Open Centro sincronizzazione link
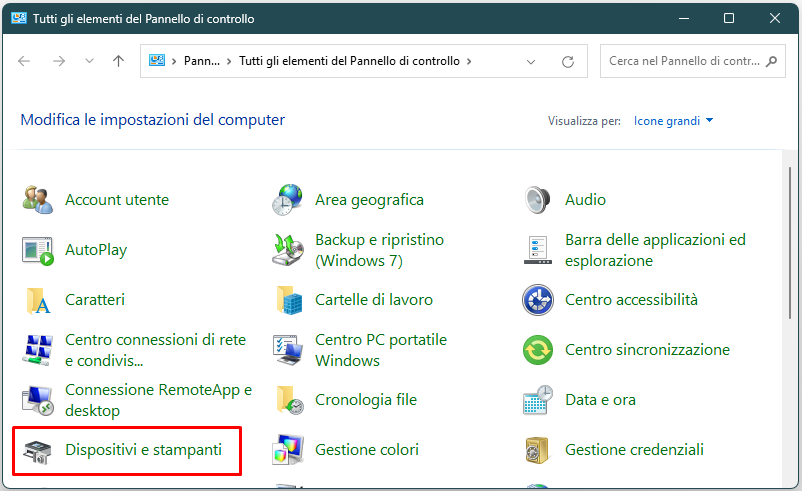Image resolution: width=802 pixels, height=491 pixels. click(x=648, y=350)
